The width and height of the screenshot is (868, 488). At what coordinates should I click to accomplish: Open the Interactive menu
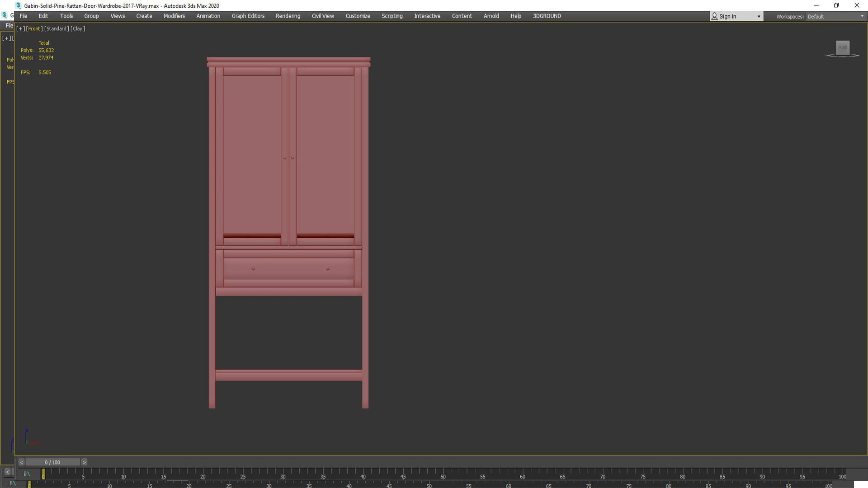[427, 16]
